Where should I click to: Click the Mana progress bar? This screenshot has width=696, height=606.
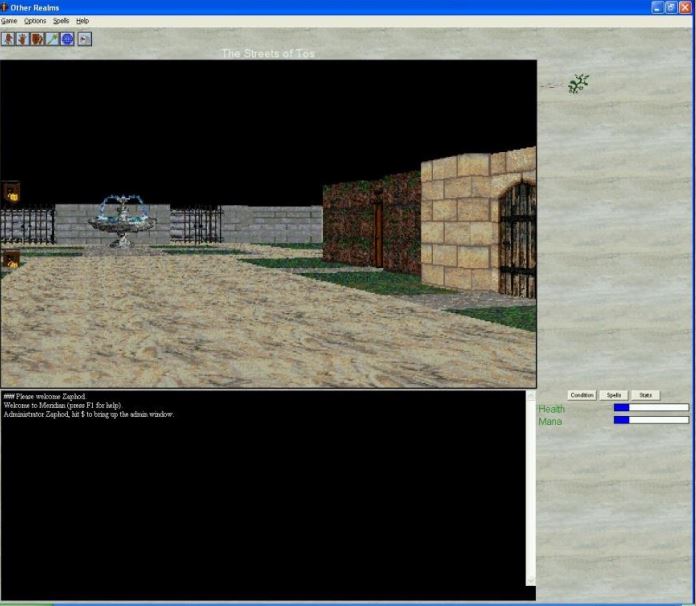651,420
